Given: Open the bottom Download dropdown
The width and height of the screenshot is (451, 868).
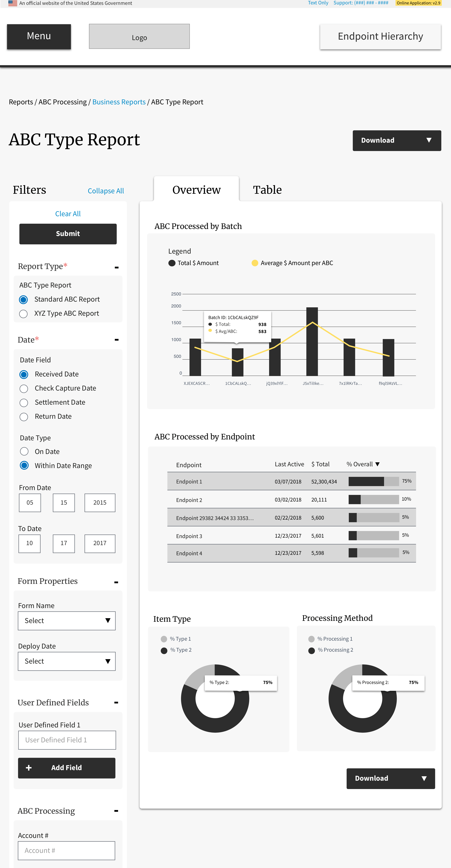Looking at the screenshot, I should click(x=391, y=778).
